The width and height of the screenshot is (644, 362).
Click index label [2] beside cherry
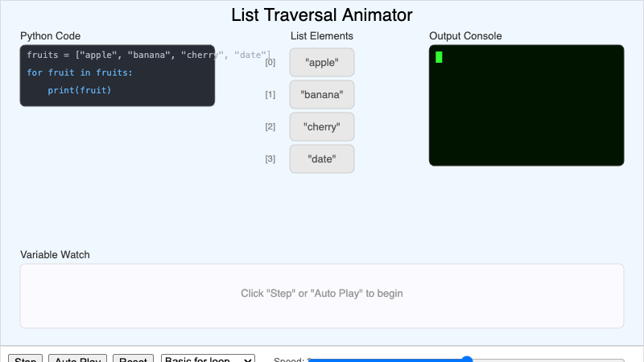(270, 126)
